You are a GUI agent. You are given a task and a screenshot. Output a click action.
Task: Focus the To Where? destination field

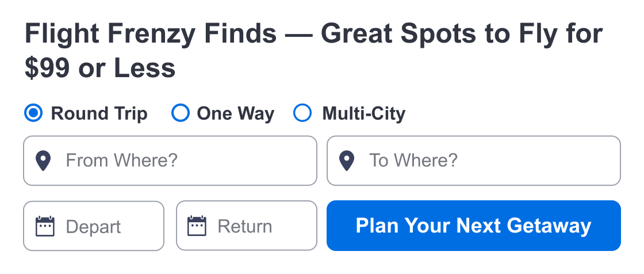tap(474, 161)
